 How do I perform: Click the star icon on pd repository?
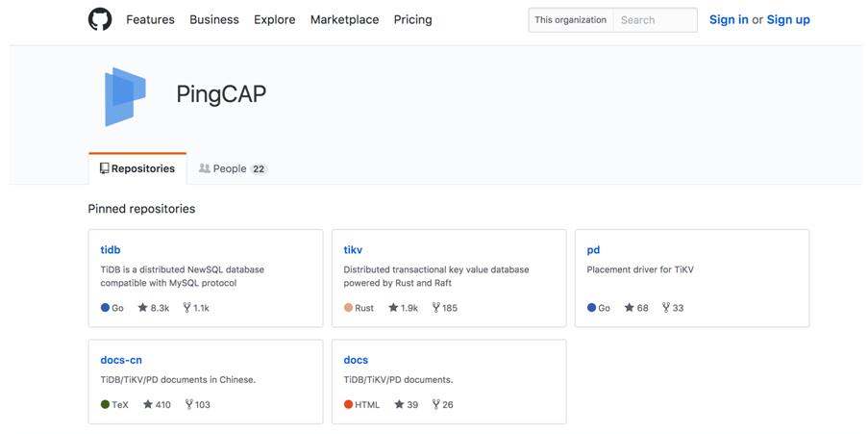coord(630,308)
